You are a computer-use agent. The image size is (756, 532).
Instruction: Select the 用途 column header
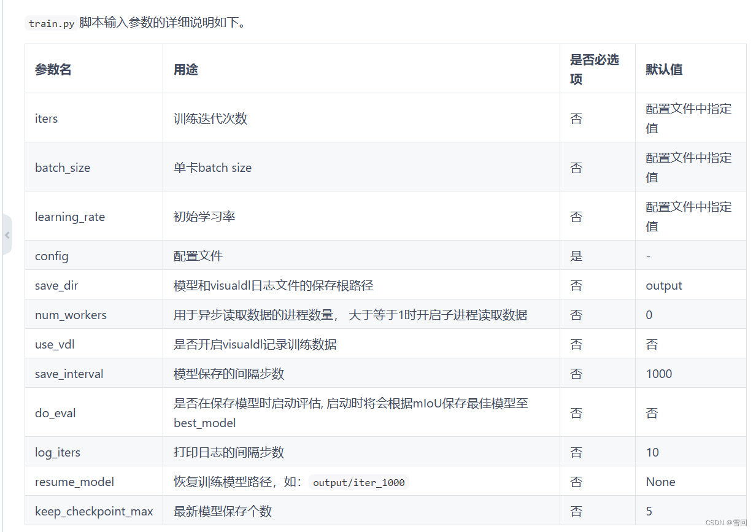(x=186, y=68)
